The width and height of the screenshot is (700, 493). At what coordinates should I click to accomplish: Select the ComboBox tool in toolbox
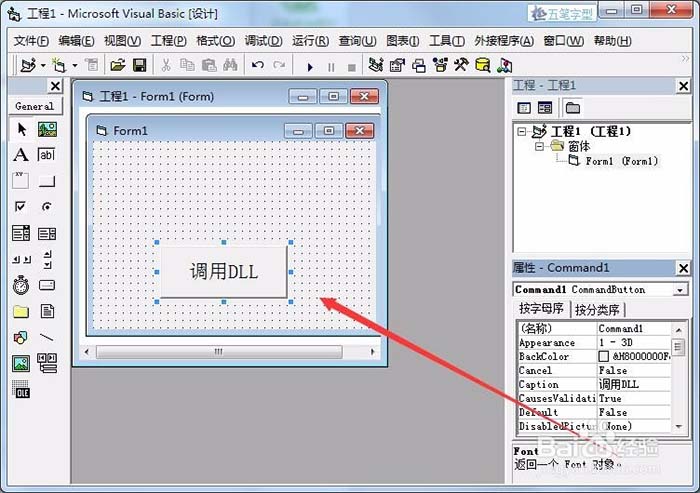(x=21, y=233)
